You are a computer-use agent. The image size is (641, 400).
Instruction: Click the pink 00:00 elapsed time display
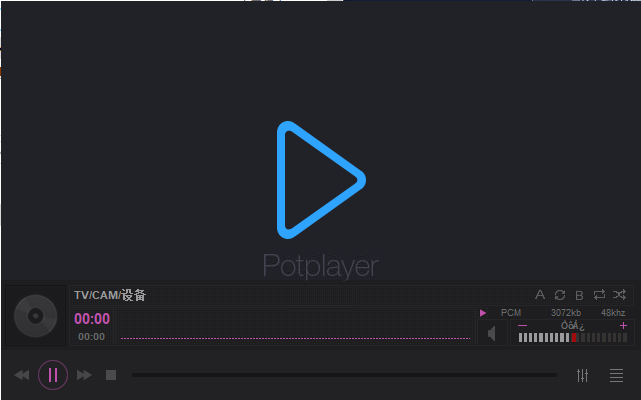pos(92,319)
